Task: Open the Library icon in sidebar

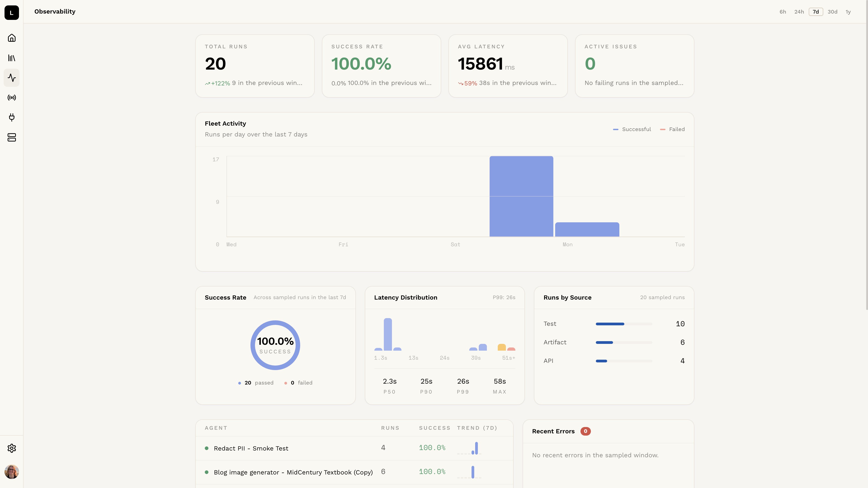Action: 12,58
